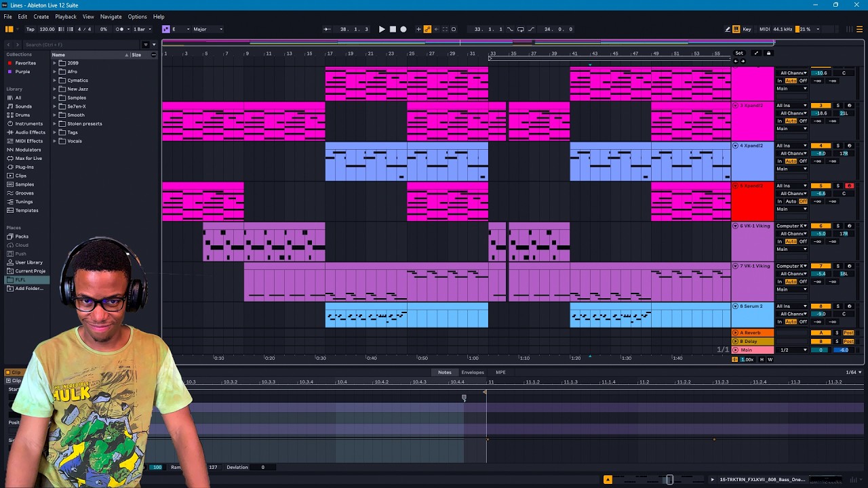Open the scale type Major dropdown

coord(208,29)
